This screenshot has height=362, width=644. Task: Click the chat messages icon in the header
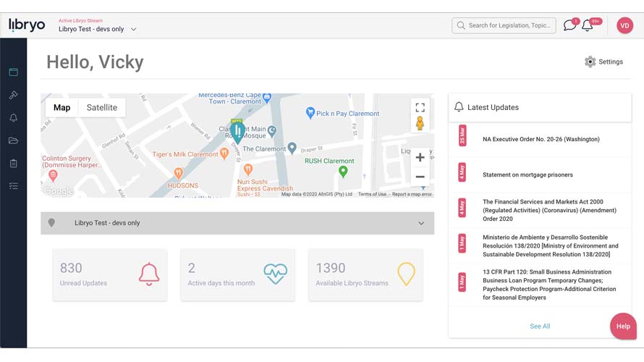coord(569,26)
